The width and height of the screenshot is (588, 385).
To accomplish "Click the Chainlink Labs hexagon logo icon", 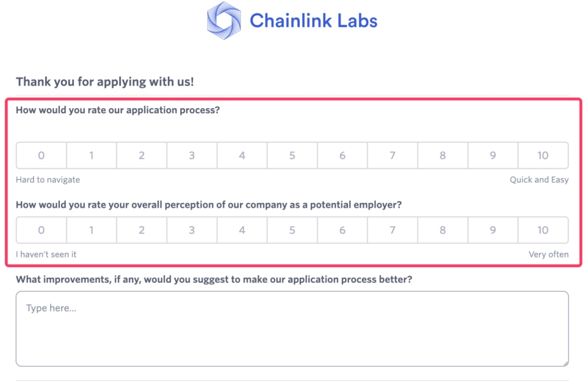I will click(224, 21).
